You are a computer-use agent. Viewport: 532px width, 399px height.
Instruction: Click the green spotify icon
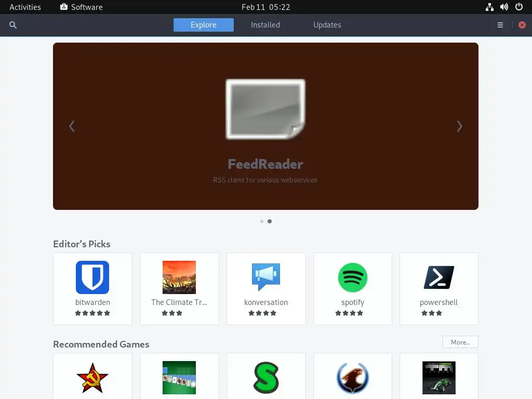tap(353, 277)
